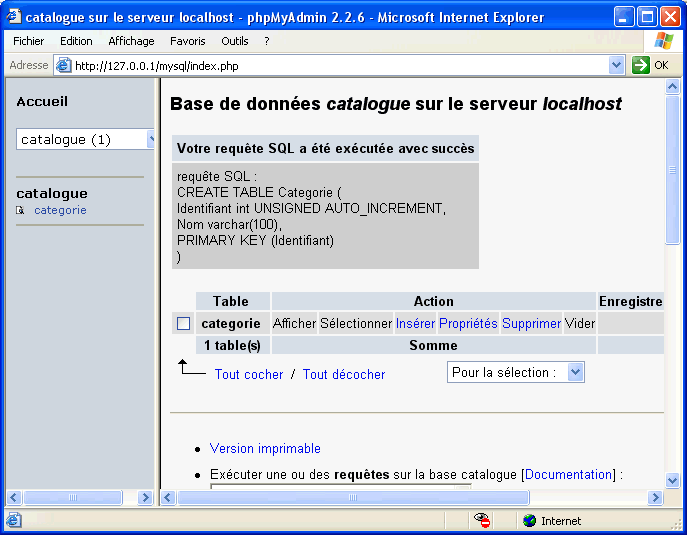Image resolution: width=687 pixels, height=535 pixels.
Task: Click the address bar URL field
Action: click(x=340, y=66)
